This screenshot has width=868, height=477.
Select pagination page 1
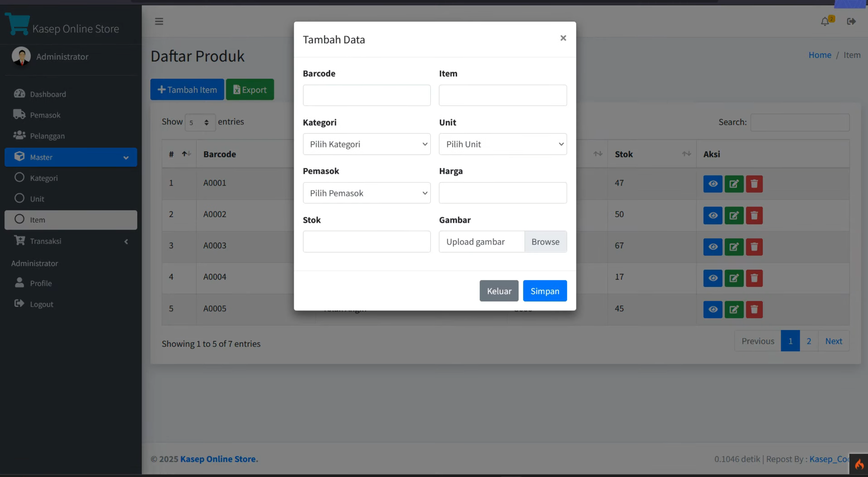point(790,341)
